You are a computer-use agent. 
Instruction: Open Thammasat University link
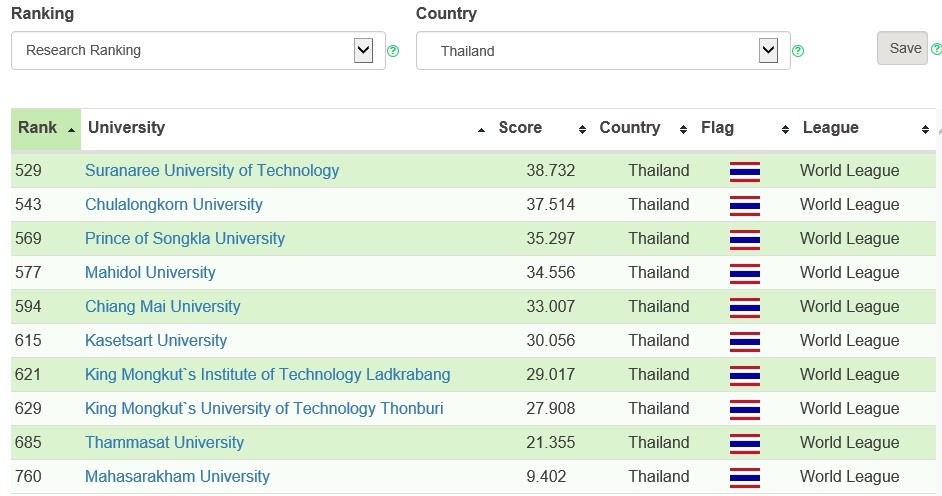[164, 443]
